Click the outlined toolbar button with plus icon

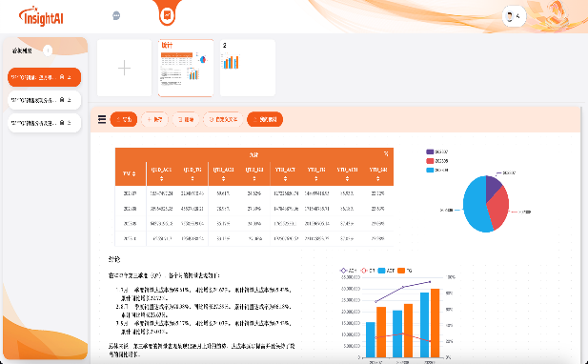154,119
